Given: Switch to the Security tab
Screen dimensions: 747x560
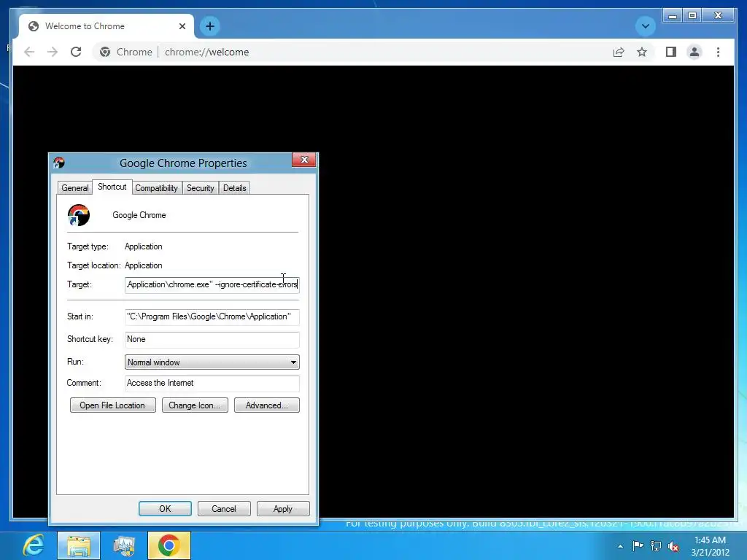Looking at the screenshot, I should (x=200, y=188).
